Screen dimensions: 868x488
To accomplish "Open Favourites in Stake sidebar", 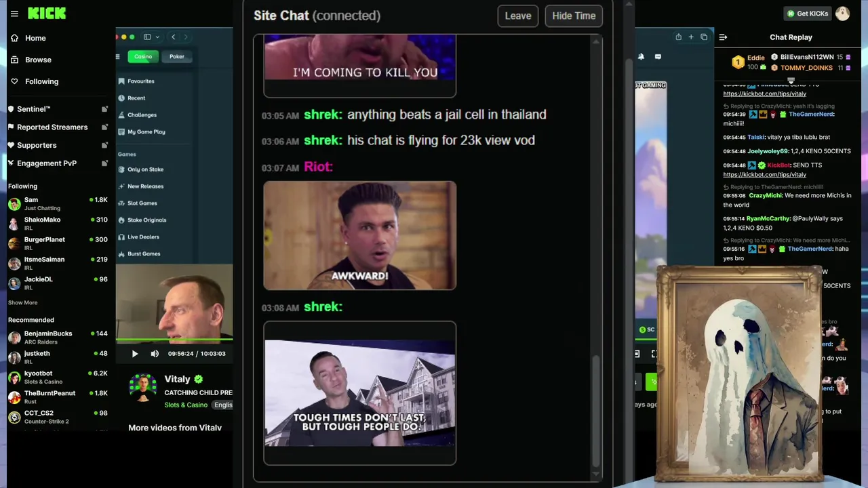I will (x=136, y=81).
